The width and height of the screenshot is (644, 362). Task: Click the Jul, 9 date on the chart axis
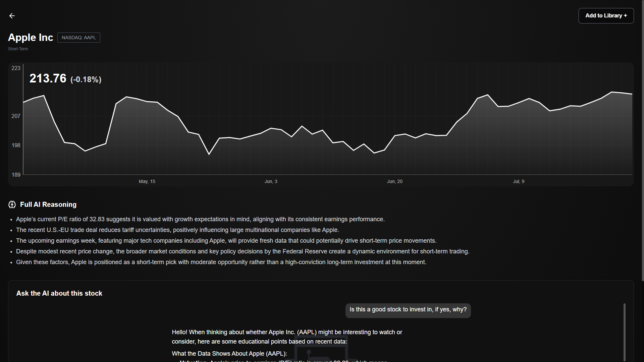click(x=519, y=181)
